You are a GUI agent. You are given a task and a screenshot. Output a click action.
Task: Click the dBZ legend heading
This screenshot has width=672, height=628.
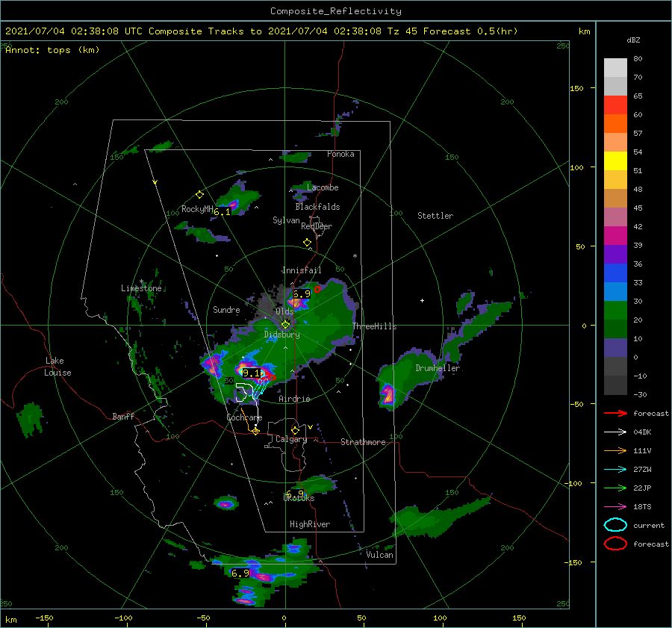pos(633,40)
